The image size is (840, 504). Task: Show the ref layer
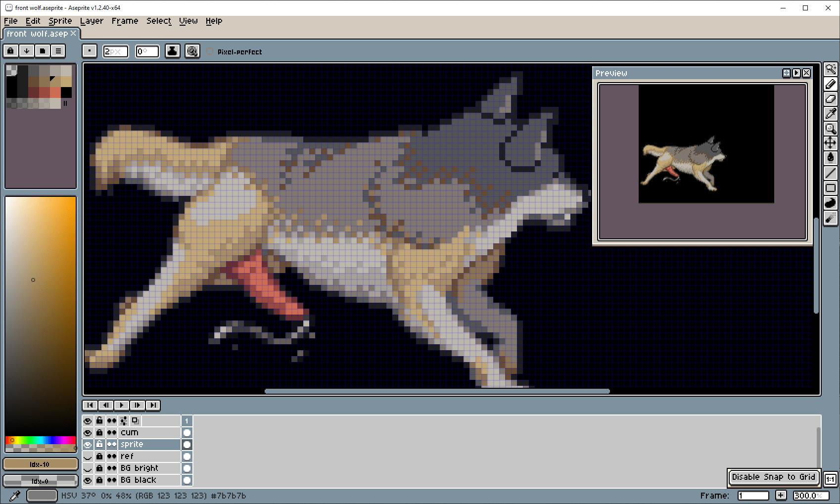88,457
